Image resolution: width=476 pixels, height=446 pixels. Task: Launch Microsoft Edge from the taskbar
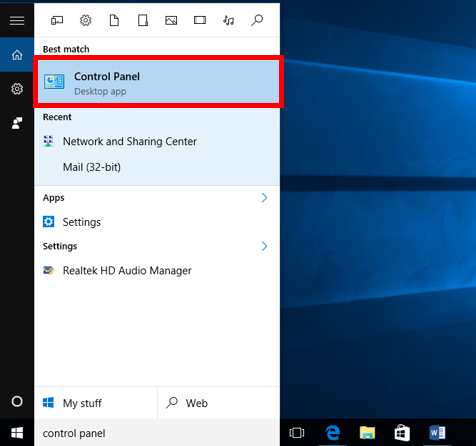pyautogui.click(x=333, y=433)
